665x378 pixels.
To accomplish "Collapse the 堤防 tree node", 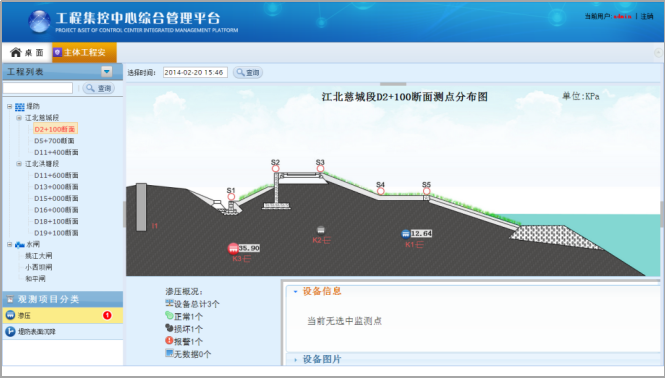I will (9, 106).
